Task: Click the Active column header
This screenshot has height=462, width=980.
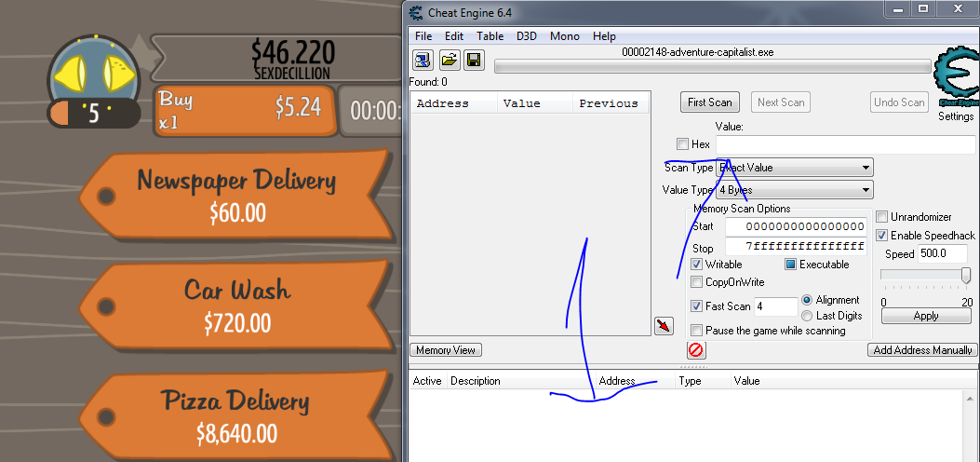Action: coord(427,381)
